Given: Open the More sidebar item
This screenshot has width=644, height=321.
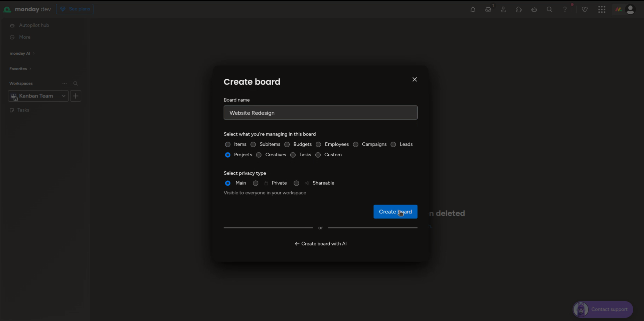Looking at the screenshot, I should (x=25, y=37).
